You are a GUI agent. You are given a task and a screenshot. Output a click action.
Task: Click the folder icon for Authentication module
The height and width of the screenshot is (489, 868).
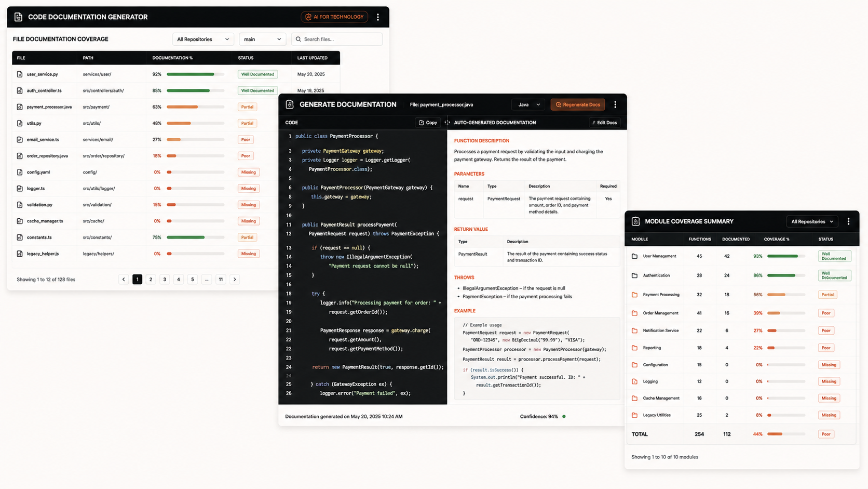634,275
